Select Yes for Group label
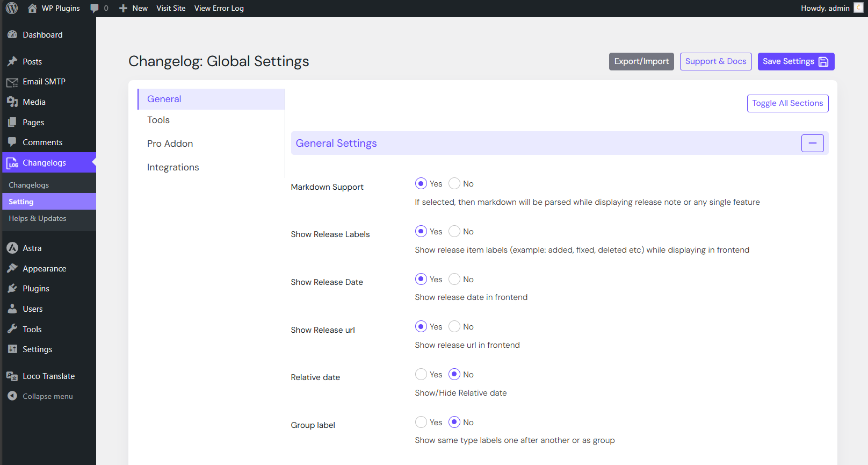Viewport: 868px width, 465px height. [x=421, y=422]
